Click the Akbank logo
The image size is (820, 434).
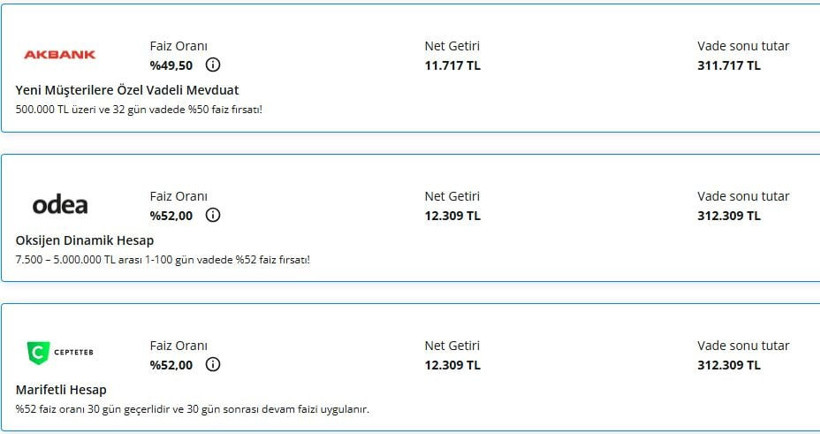point(60,54)
